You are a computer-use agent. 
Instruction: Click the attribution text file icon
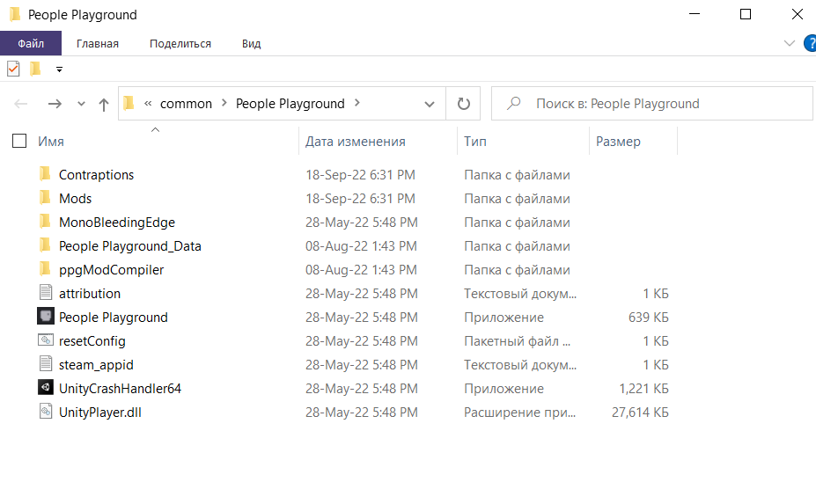click(x=46, y=293)
